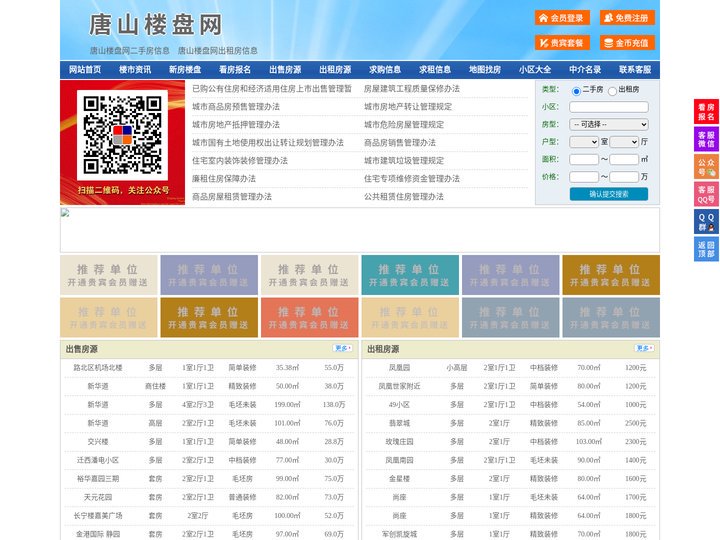Screen dimensions: 720x540
Task: Open link 城市房地产转让管理规定
Action: (x=408, y=107)
